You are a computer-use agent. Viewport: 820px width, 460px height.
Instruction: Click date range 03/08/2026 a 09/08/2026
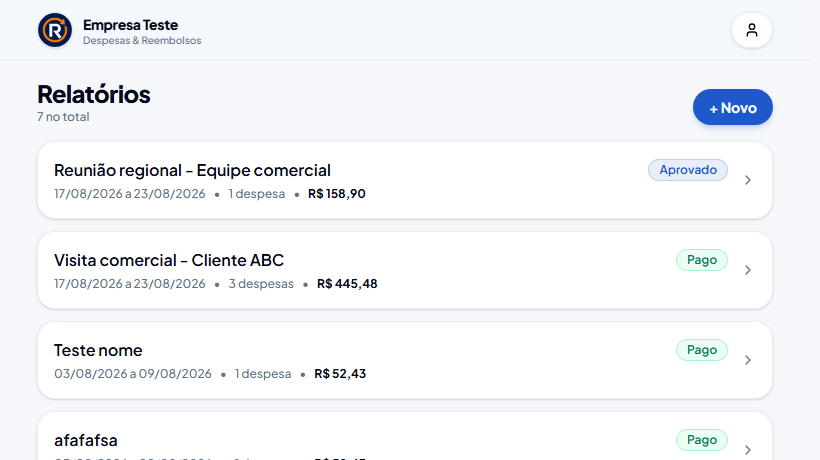(133, 374)
